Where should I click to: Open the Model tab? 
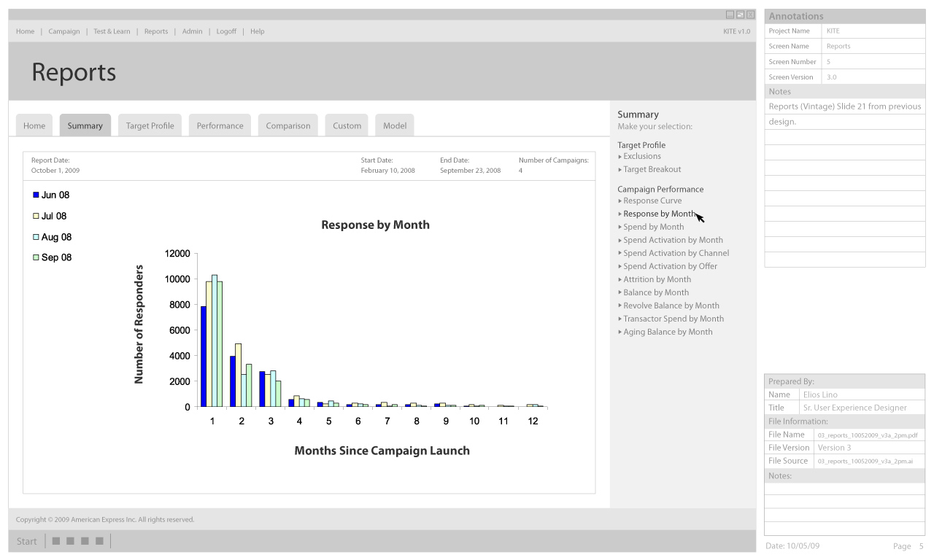coord(395,125)
